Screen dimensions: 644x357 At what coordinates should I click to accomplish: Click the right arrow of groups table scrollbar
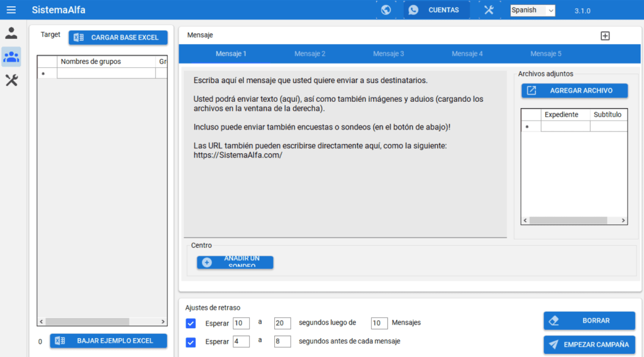pos(163,322)
